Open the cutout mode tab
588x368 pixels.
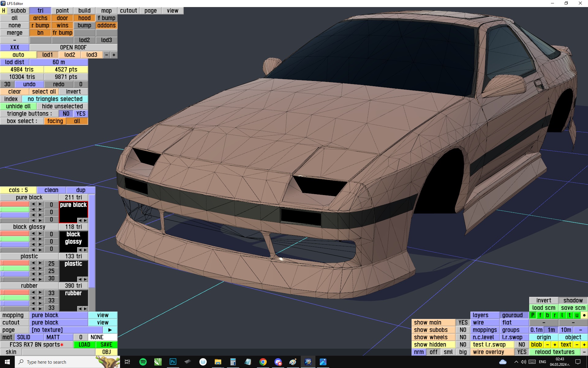pyautogui.click(x=128, y=10)
